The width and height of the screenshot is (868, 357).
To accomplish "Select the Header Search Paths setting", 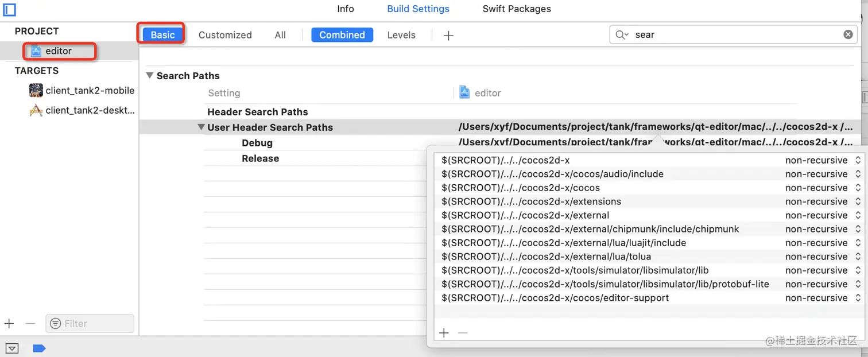I will (x=258, y=112).
